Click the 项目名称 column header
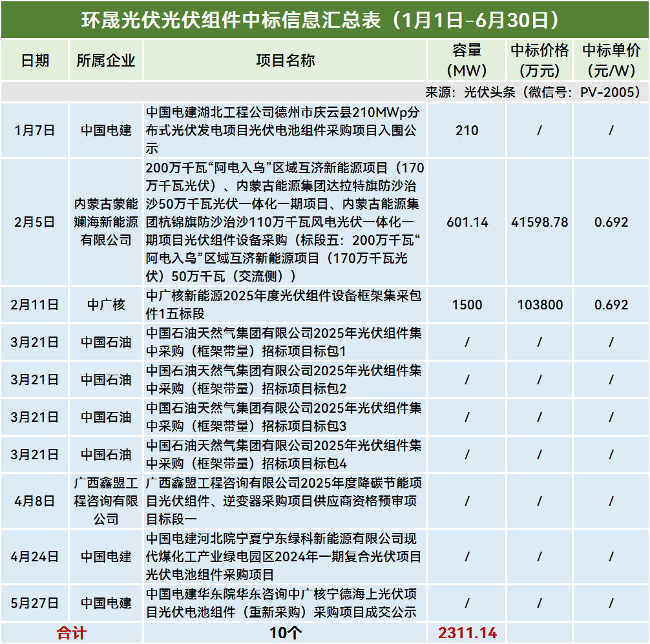Screen dimensions: 650x644 [x=285, y=61]
